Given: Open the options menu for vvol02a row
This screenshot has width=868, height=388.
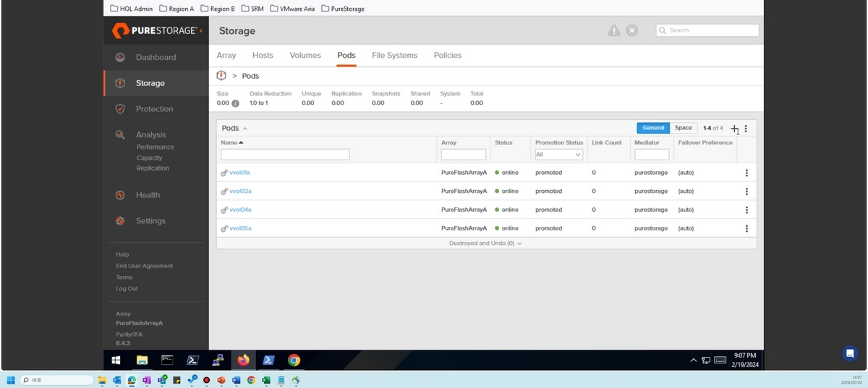Looking at the screenshot, I should [x=746, y=191].
